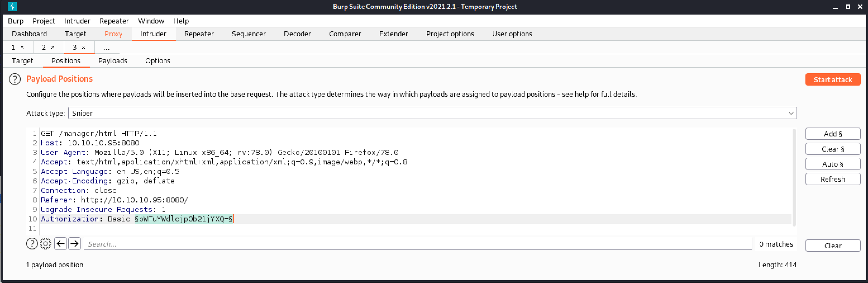The image size is (868, 283).
Task: Open the Burp menu
Action: click(16, 21)
